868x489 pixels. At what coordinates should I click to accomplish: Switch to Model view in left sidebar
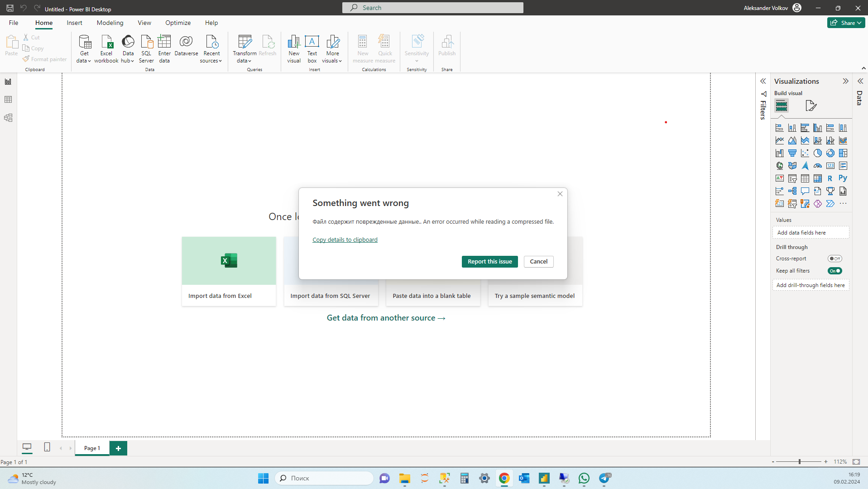pos(8,118)
